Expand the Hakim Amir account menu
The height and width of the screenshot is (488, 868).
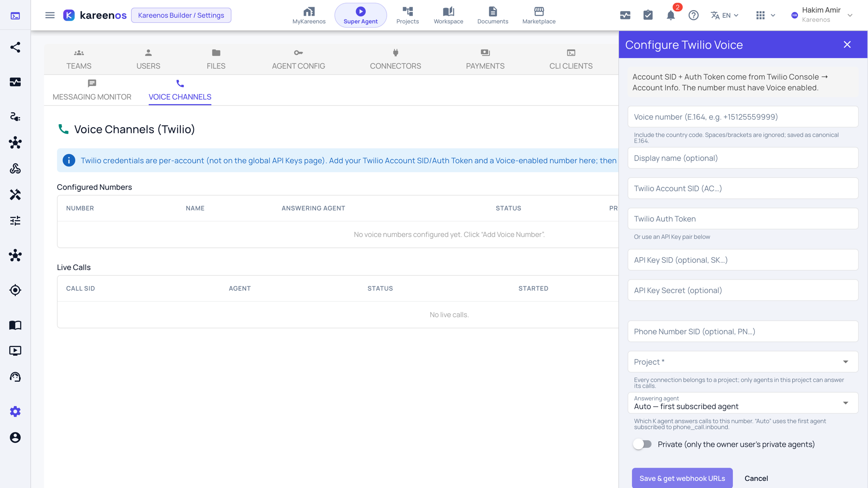tap(822, 15)
